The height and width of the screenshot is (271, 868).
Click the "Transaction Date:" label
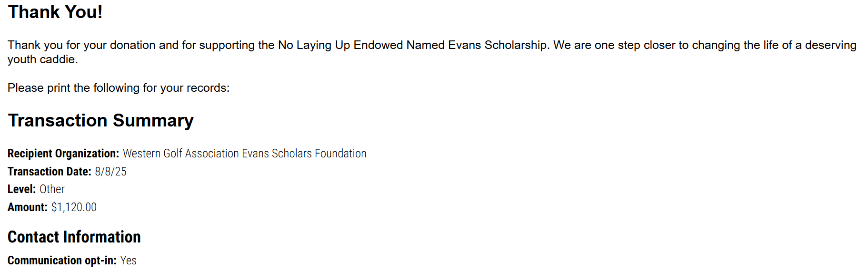pos(50,172)
